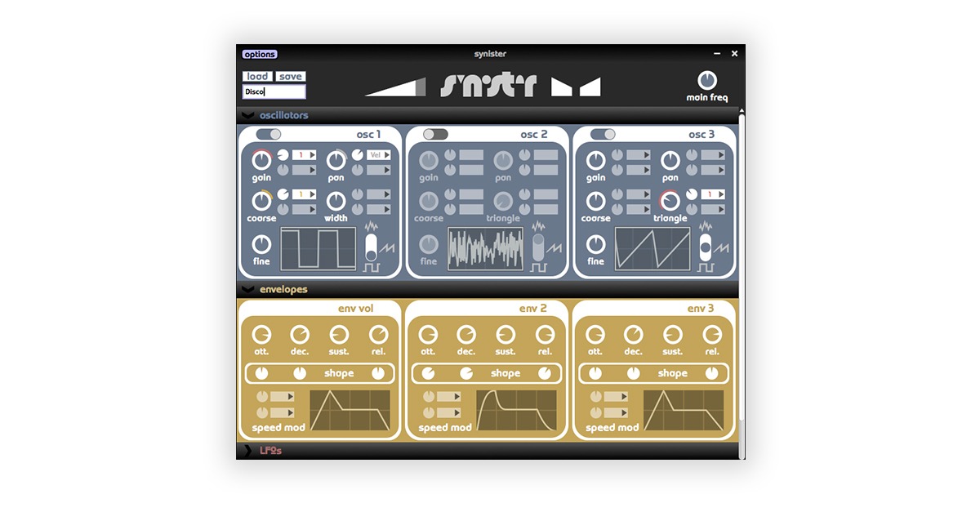Open osc 1 width first modulation dropdown
The image size is (980, 512).
379,194
